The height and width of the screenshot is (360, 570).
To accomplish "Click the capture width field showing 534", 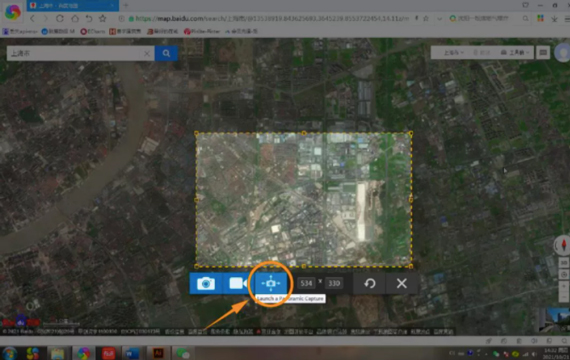I will (306, 283).
